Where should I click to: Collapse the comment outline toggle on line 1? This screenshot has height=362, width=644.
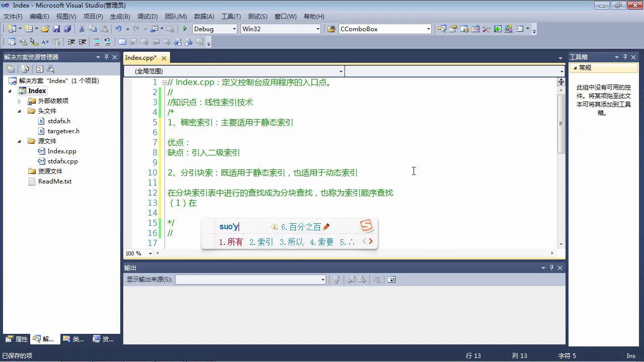pyautogui.click(x=165, y=82)
